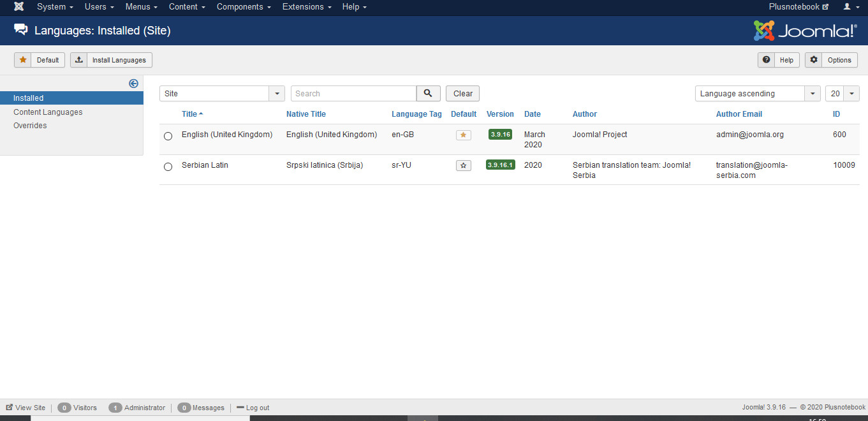Select the Serbian Latin radio button
The height and width of the screenshot is (421, 868).
[168, 166]
